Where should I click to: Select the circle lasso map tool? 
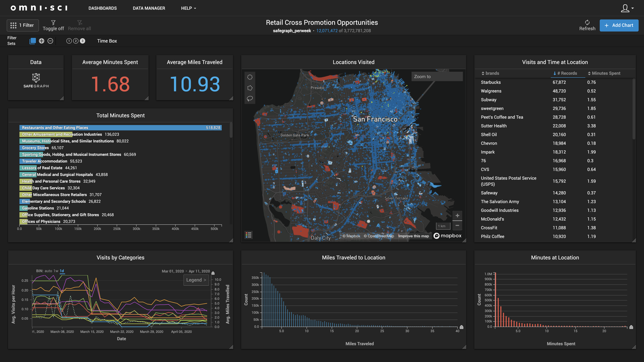click(250, 77)
